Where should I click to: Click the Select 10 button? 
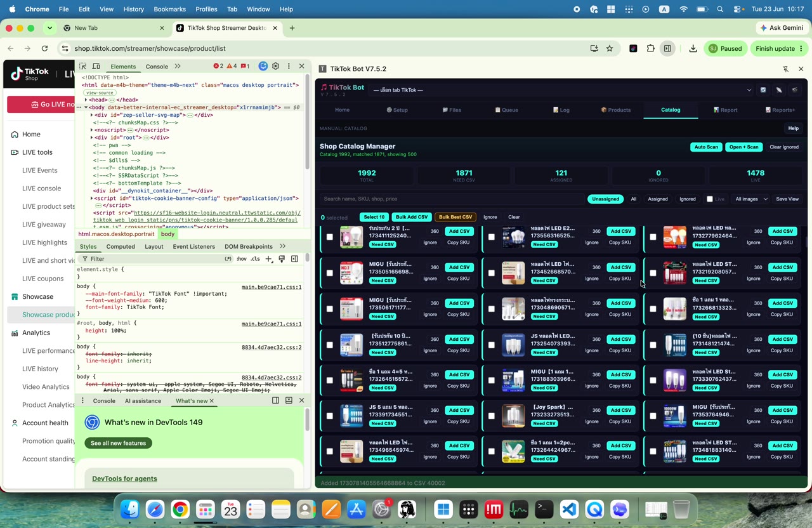[x=374, y=217]
